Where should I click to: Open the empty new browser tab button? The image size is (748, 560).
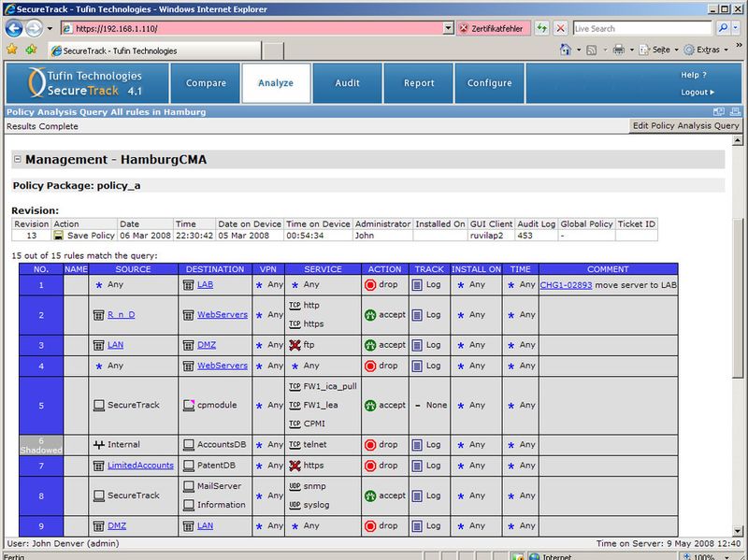(273, 51)
